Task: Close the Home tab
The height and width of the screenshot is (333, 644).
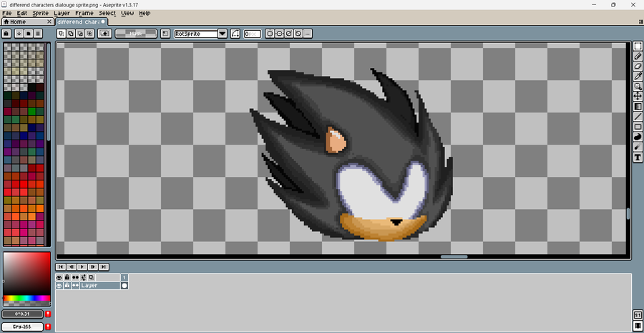Action: (x=49, y=21)
